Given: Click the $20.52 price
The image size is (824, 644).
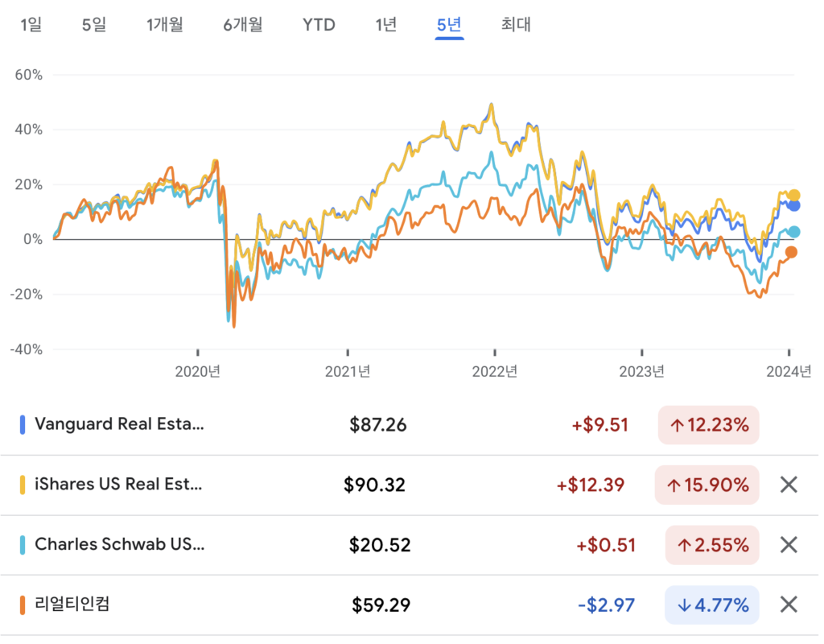Looking at the screenshot, I should click(380, 545).
